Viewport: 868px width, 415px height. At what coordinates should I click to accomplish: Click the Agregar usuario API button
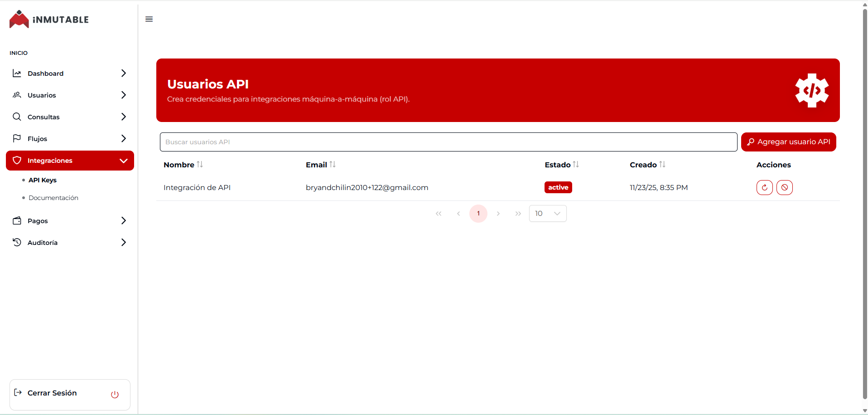coord(788,142)
